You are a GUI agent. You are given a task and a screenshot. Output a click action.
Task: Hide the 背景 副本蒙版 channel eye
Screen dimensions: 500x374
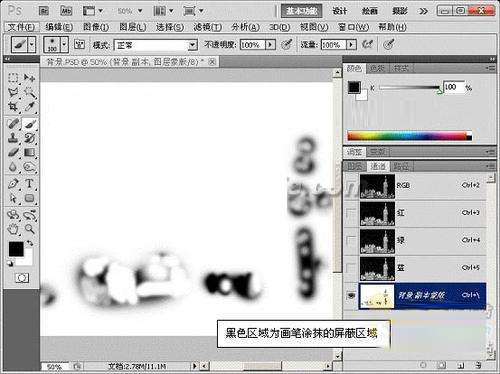pos(351,296)
